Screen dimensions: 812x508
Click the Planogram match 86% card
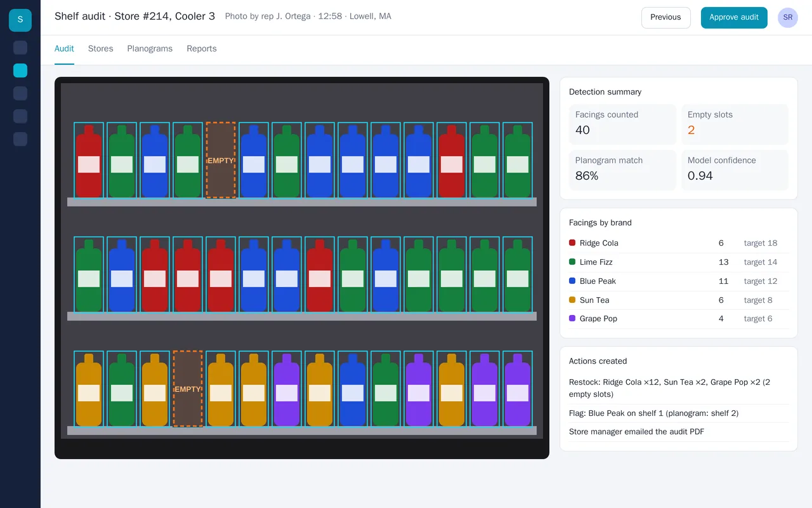pos(622,170)
